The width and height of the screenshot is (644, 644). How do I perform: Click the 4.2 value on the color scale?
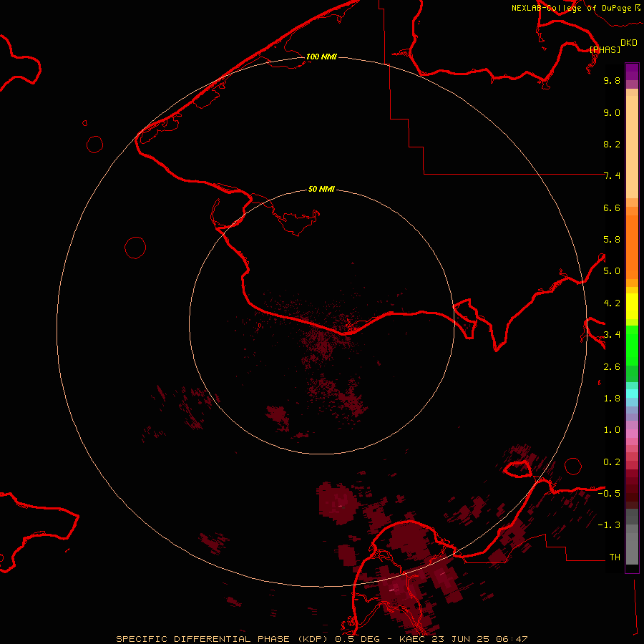(x=612, y=303)
